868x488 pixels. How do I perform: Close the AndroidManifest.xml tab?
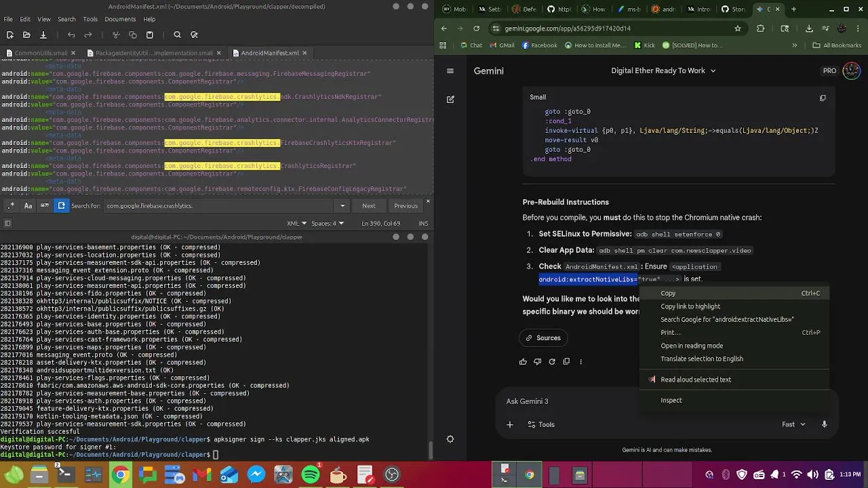click(304, 53)
